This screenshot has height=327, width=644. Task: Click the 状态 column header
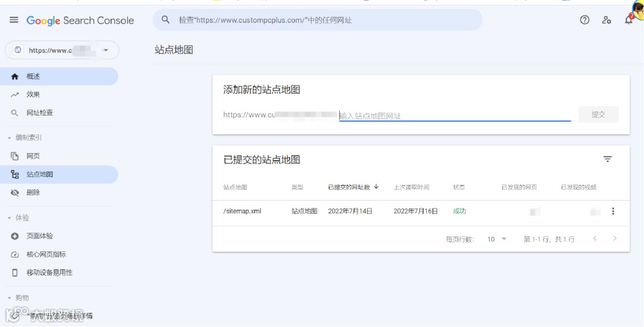[x=459, y=187]
